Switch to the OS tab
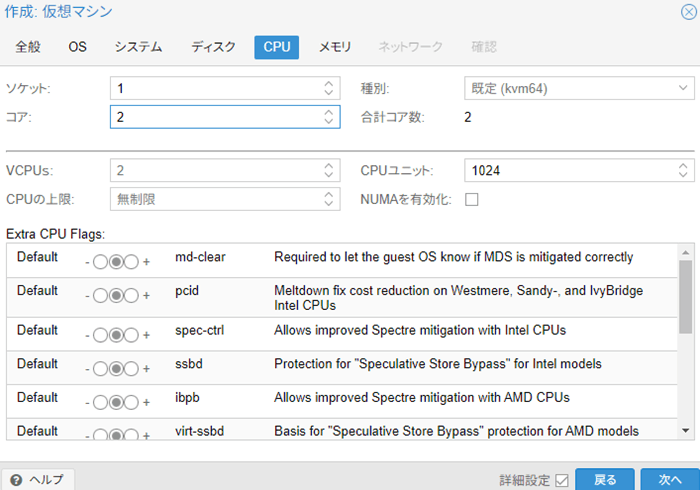Screen dimensions: 700x490 coord(77,47)
